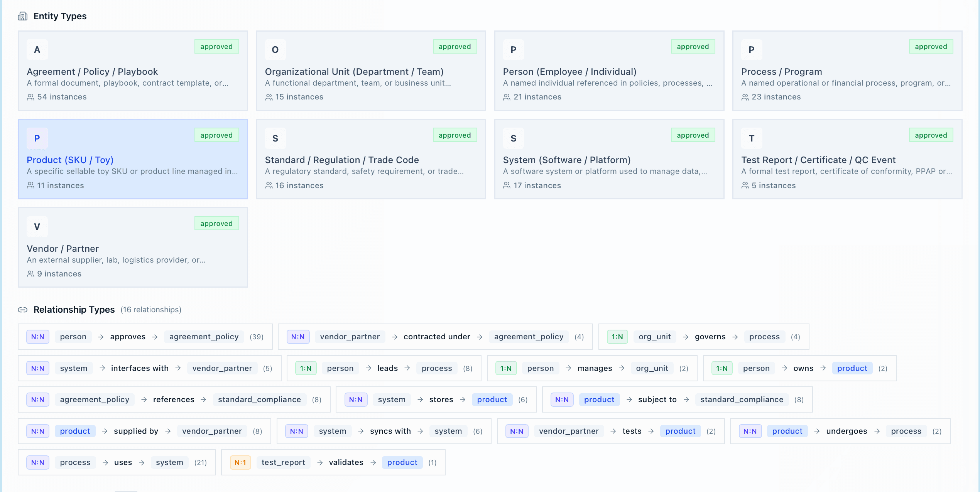Click the A avatar on Agreement / Policy / Playbook card
Viewport: 980px width, 492px height.
(37, 49)
